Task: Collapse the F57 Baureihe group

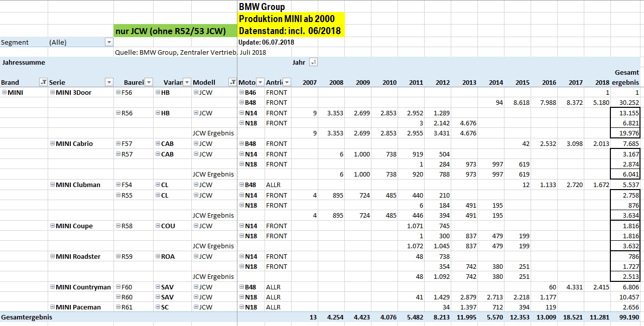Action: pyautogui.click(x=118, y=143)
